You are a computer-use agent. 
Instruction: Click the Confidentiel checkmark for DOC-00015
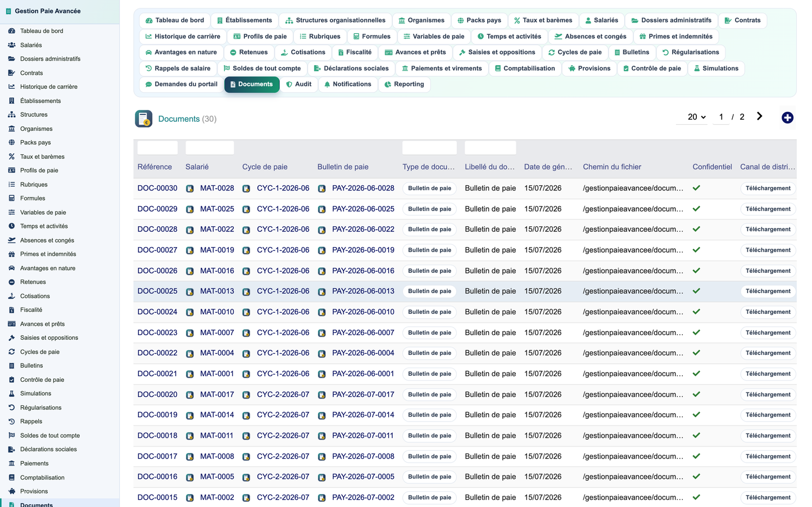[696, 497]
